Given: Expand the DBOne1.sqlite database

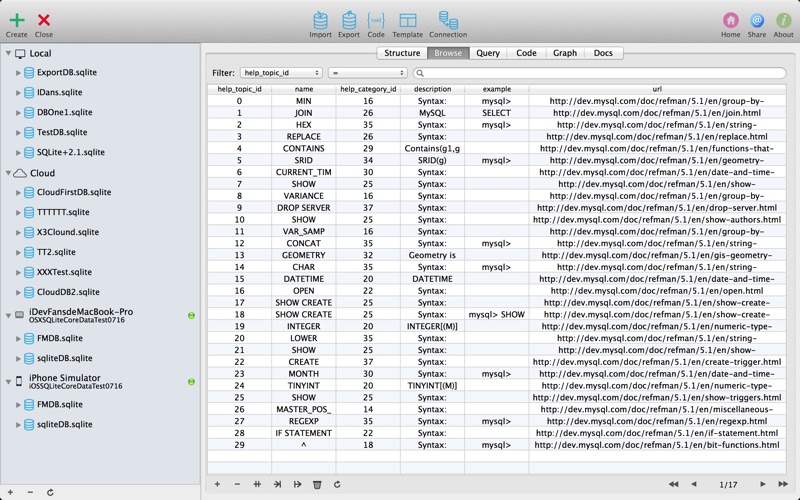Looking at the screenshot, I should 18,113.
